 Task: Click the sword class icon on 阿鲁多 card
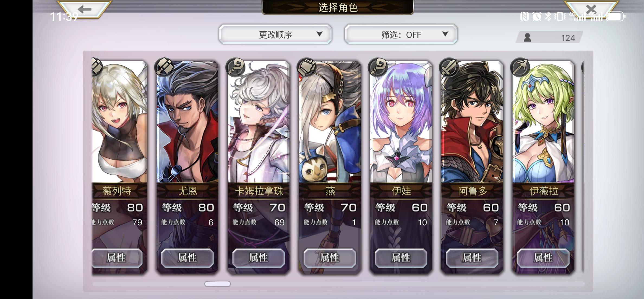coord(449,67)
